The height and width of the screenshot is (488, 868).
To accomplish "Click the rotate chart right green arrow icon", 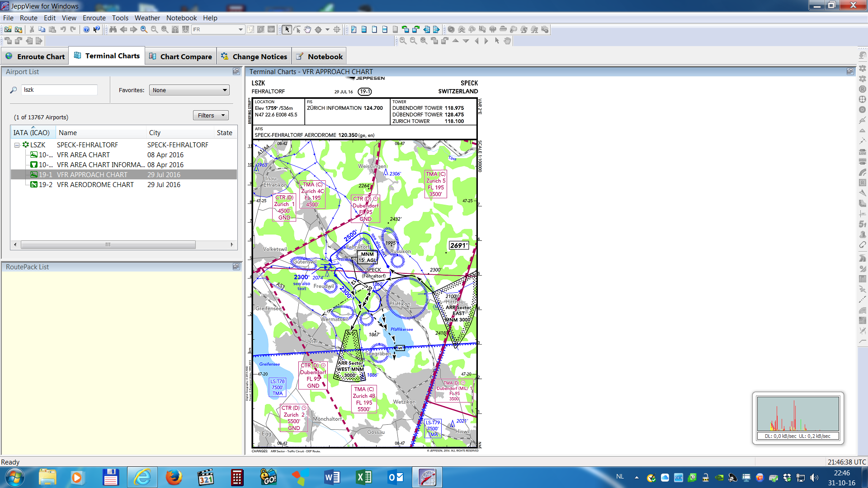I will (x=416, y=29).
